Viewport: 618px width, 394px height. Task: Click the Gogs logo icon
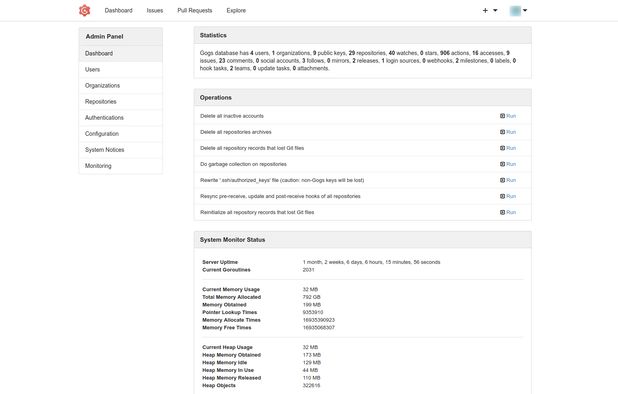coord(84,10)
